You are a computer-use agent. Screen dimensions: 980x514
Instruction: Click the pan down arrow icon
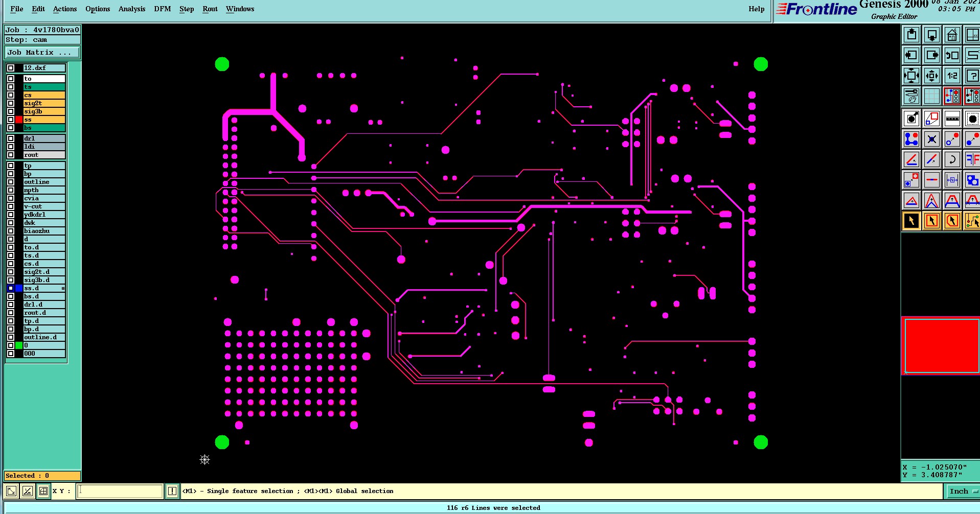click(x=932, y=35)
